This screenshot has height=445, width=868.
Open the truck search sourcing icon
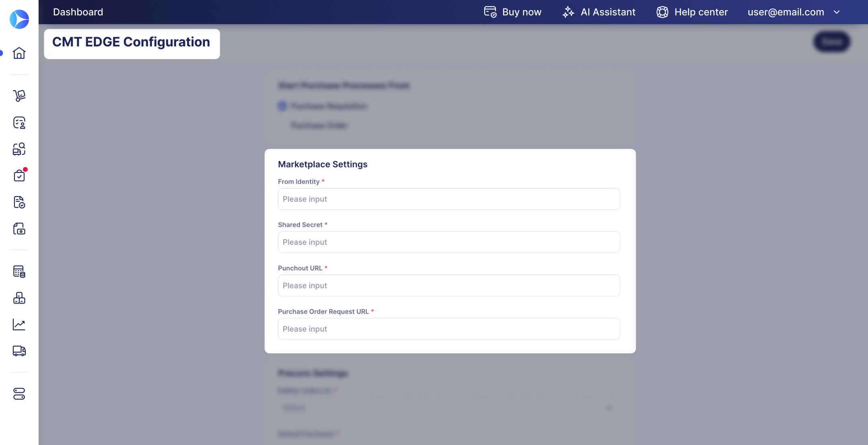coord(19,149)
